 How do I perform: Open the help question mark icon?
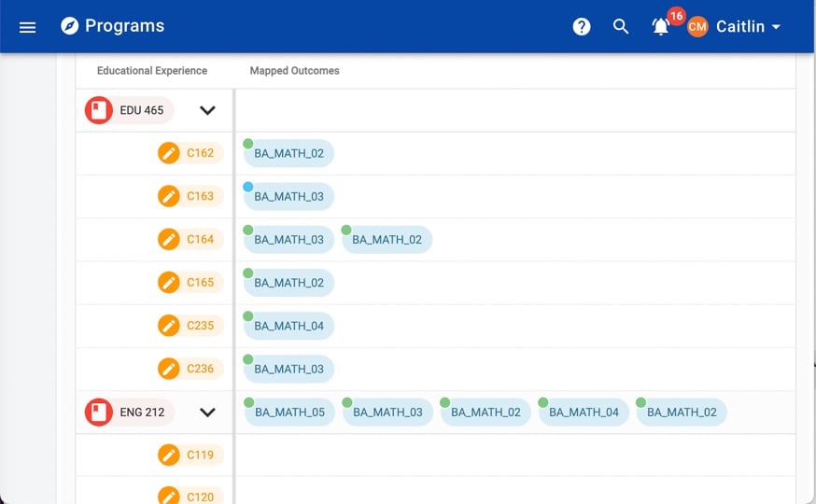(582, 27)
